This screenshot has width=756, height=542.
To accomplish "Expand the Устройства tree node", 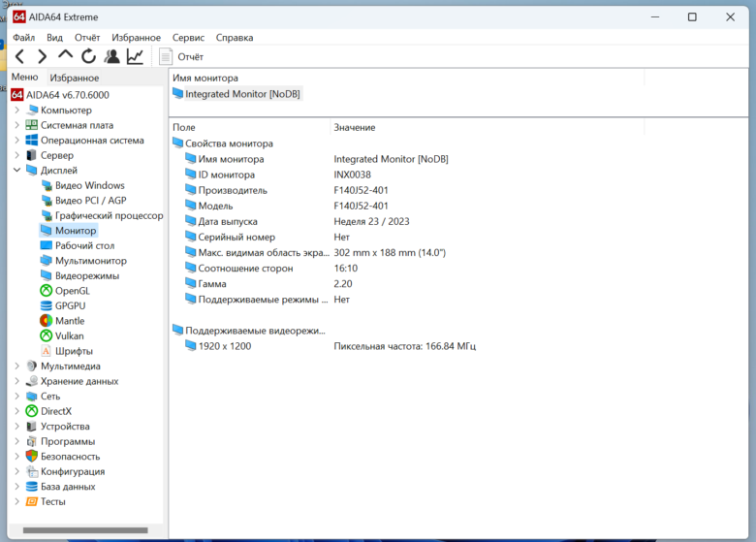I will point(16,427).
